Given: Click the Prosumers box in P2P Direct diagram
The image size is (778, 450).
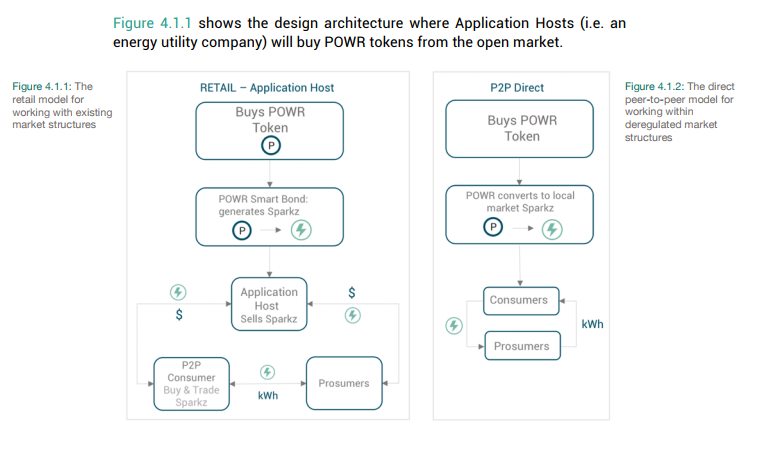Looking at the screenshot, I should click(x=522, y=346).
